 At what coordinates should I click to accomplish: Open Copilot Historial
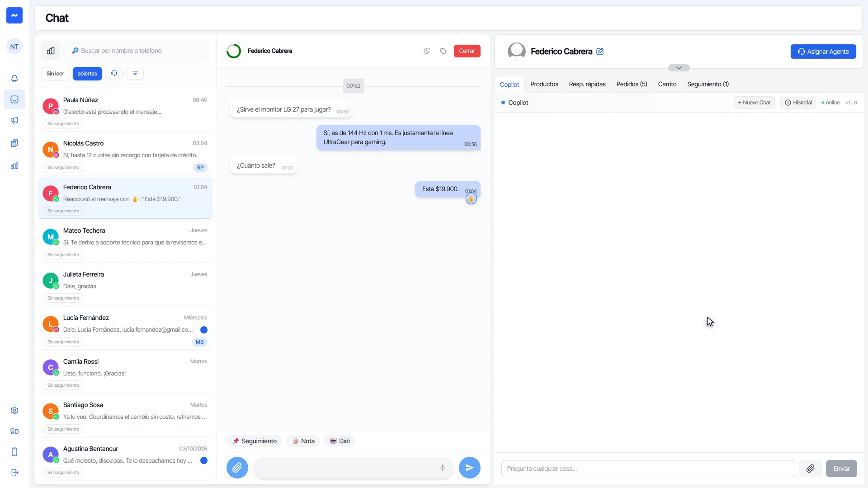798,103
